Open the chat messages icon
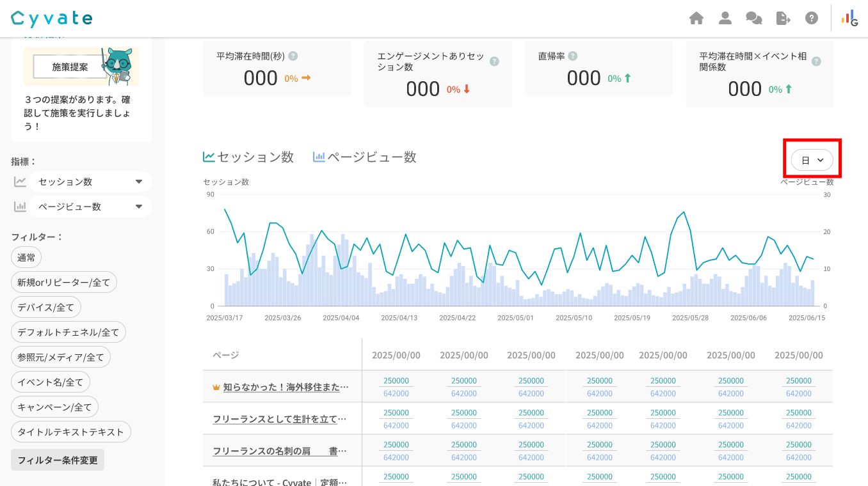The image size is (868, 486). 753,18
